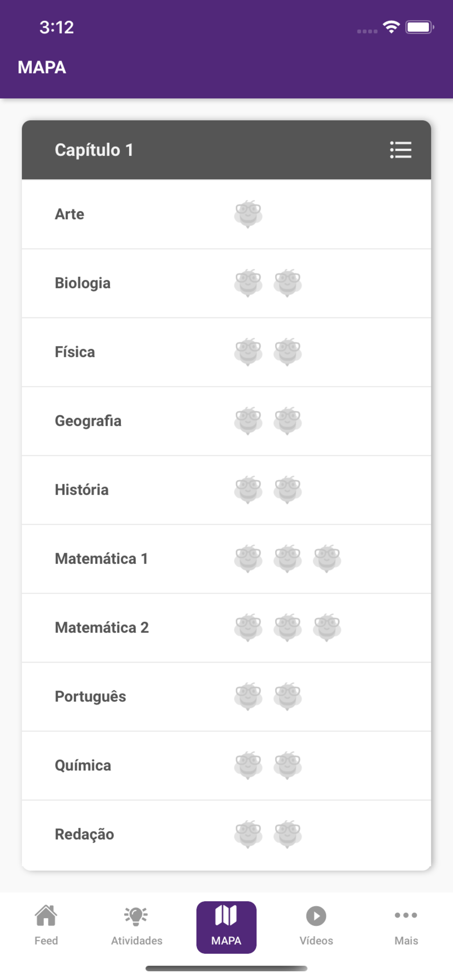The width and height of the screenshot is (453, 980).
Task: Select the second Biologia bee icon
Action: point(287,283)
